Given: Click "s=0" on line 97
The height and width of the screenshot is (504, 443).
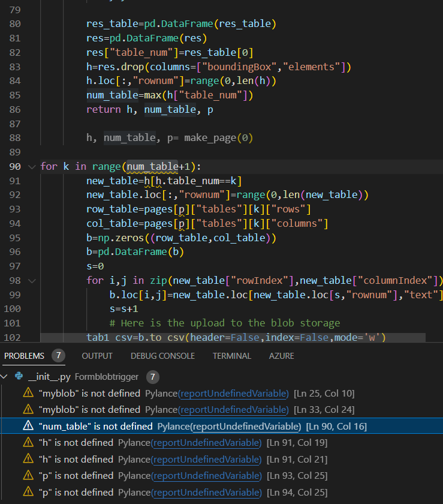Looking at the screenshot, I should 95,266.
